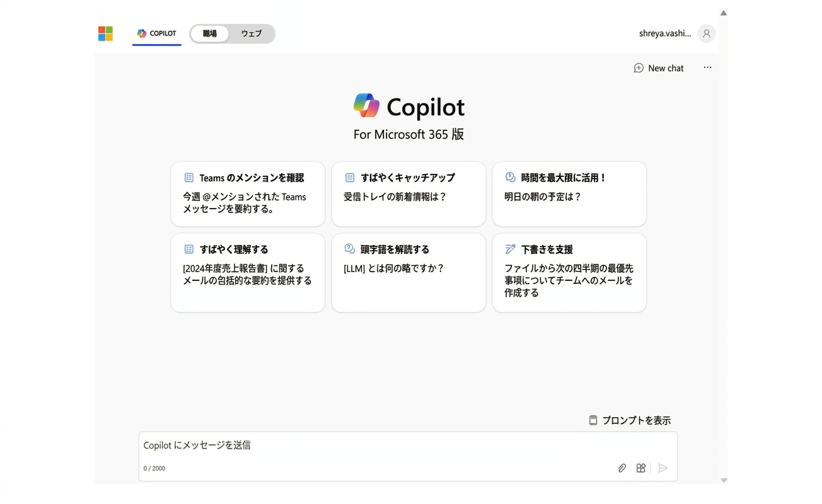Open the more options ellipsis menu
822x504 pixels.
pos(707,67)
